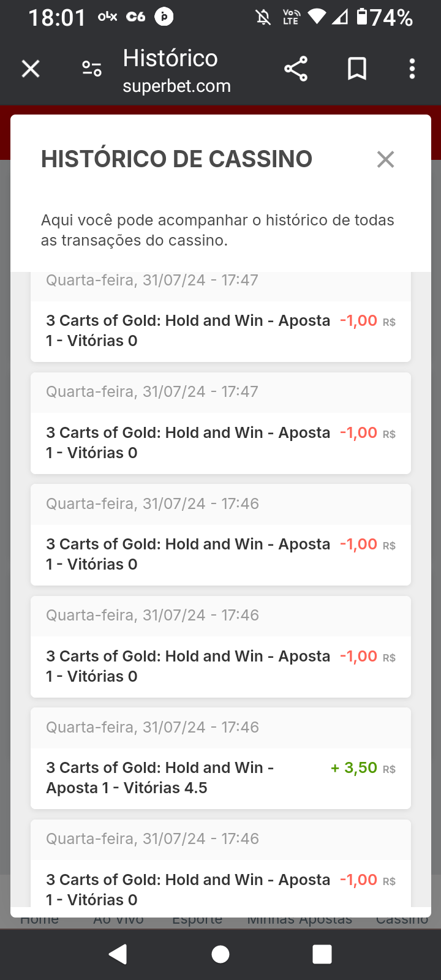Tap the first 17:47 transaction card
Screen dimensions: 441x980
pyautogui.click(x=221, y=331)
